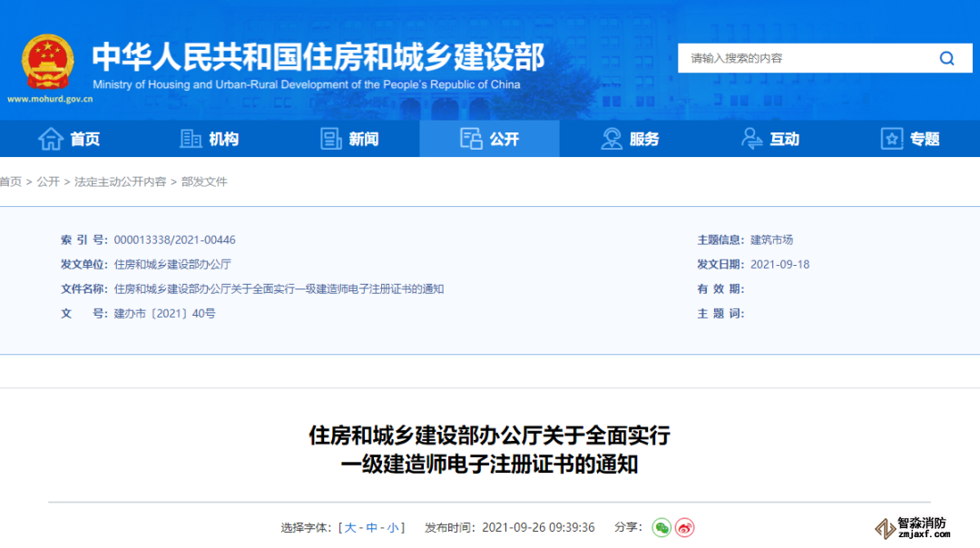Viewport: 980px width, 548px height.
Task: Click the building icon beside 机构
Action: (191, 139)
